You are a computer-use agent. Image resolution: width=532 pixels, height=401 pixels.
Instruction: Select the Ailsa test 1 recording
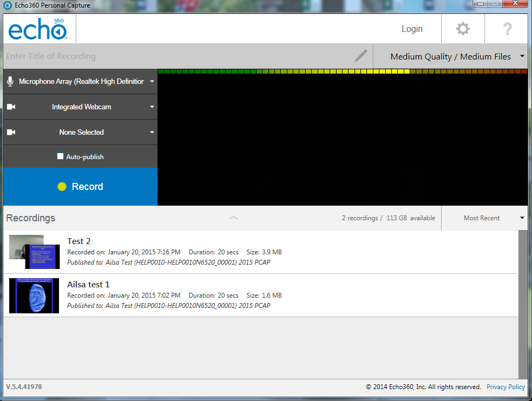pos(88,285)
